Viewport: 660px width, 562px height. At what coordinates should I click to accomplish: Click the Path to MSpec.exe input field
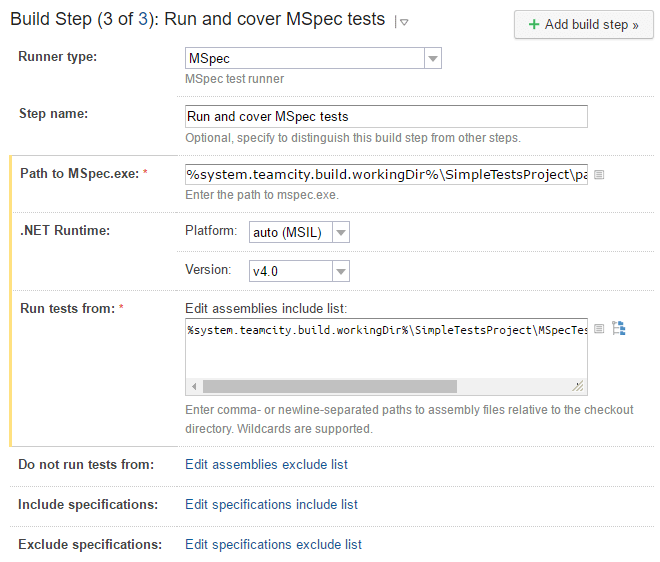click(x=386, y=174)
